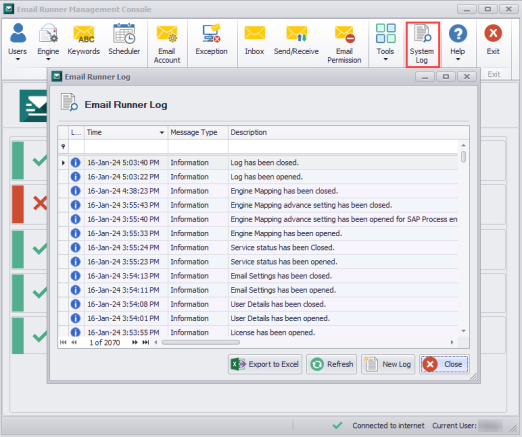
Task: Go to first record navigator button
Action: click(x=63, y=342)
